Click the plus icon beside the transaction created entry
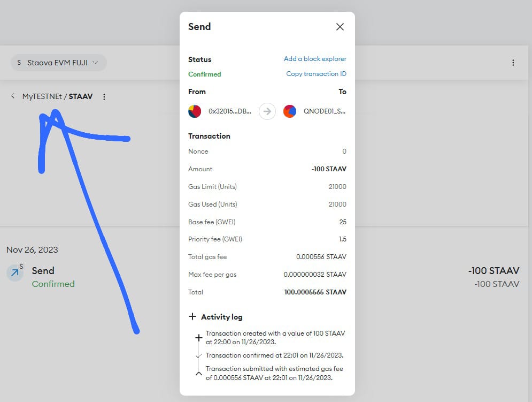 tap(198, 337)
